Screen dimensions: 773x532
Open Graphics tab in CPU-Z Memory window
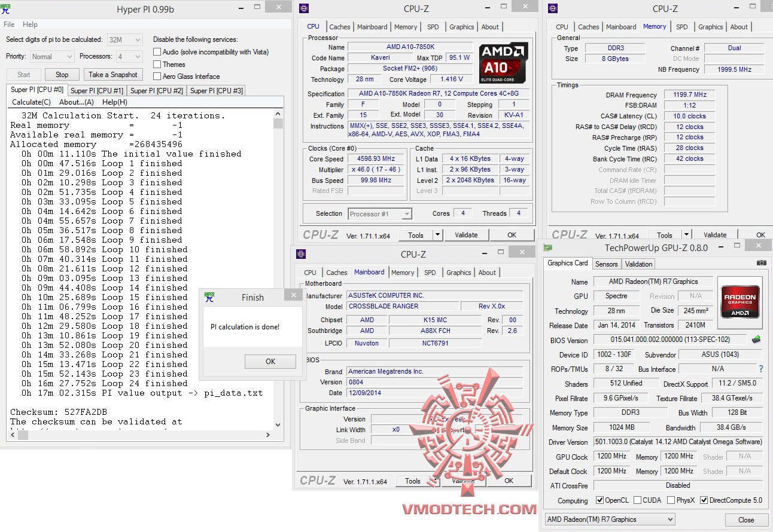click(711, 27)
